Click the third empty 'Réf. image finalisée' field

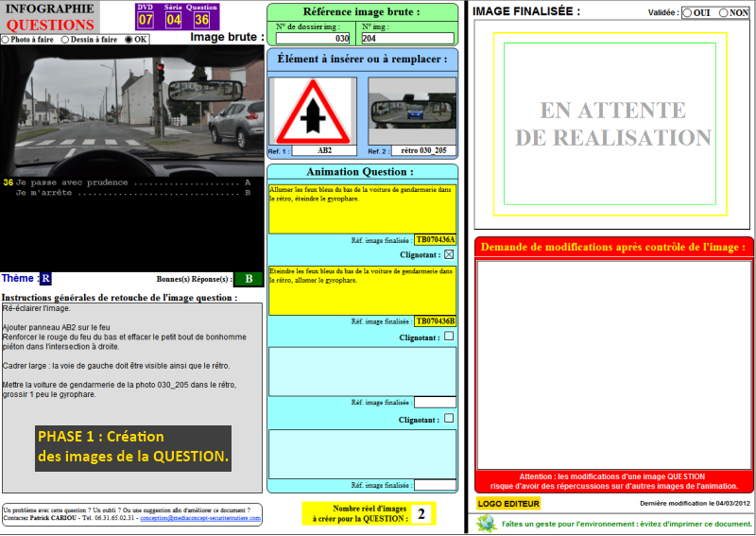pos(436,403)
